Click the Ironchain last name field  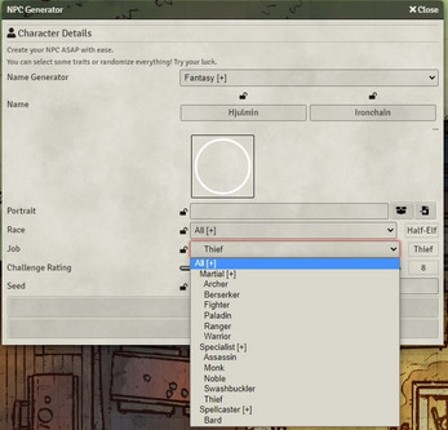tap(373, 113)
